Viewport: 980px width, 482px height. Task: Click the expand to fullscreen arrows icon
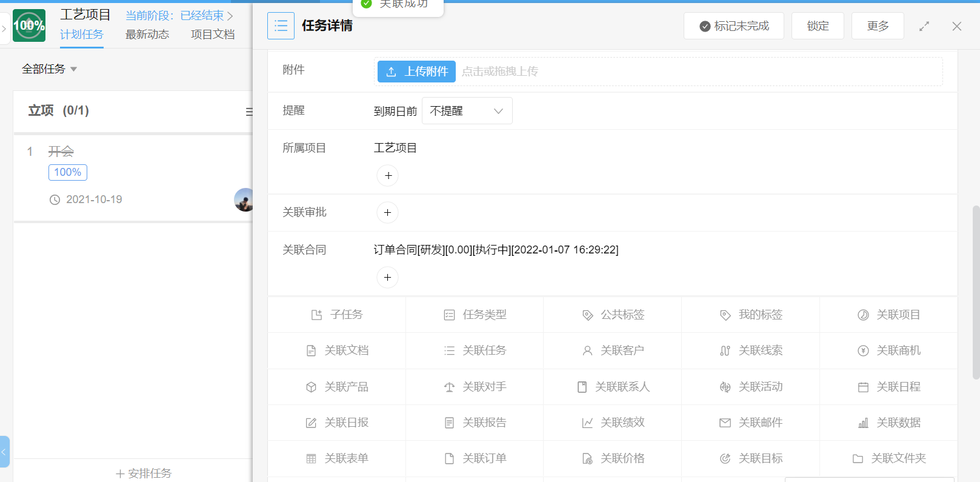(924, 26)
